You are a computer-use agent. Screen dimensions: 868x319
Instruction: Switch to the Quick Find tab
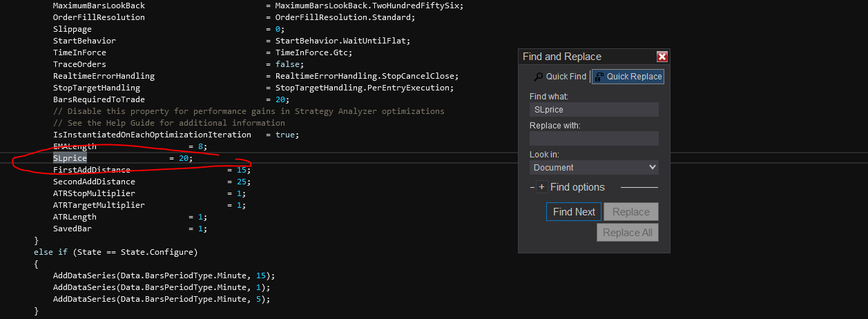click(560, 77)
